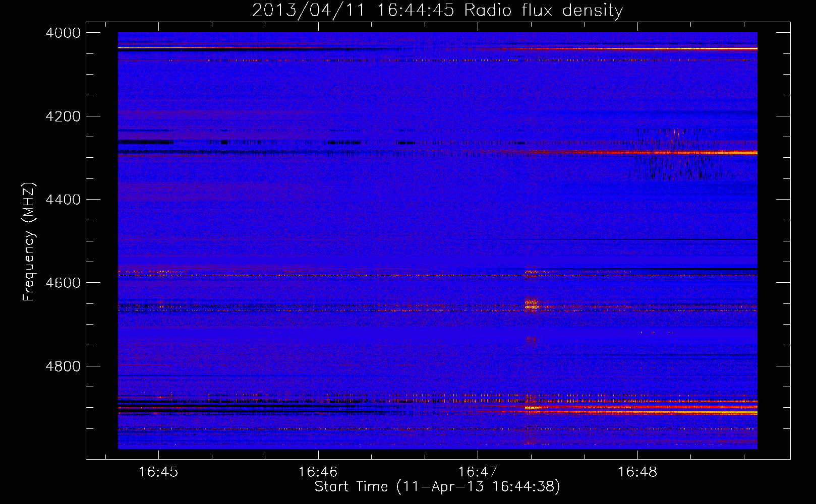The width and height of the screenshot is (816, 504).
Task: Click the 16:45 time axis label
Action: pyautogui.click(x=158, y=472)
